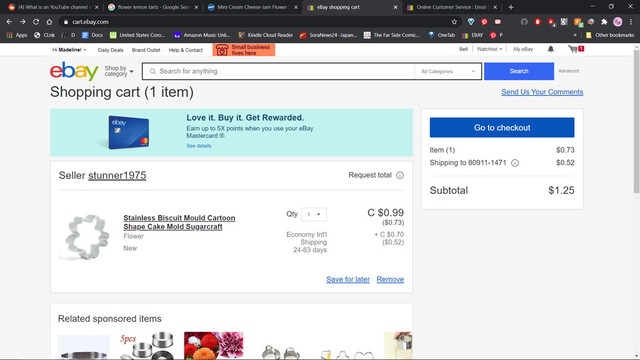The image size is (640, 360).
Task: Click the browser forward arrow
Action: pos(22,22)
